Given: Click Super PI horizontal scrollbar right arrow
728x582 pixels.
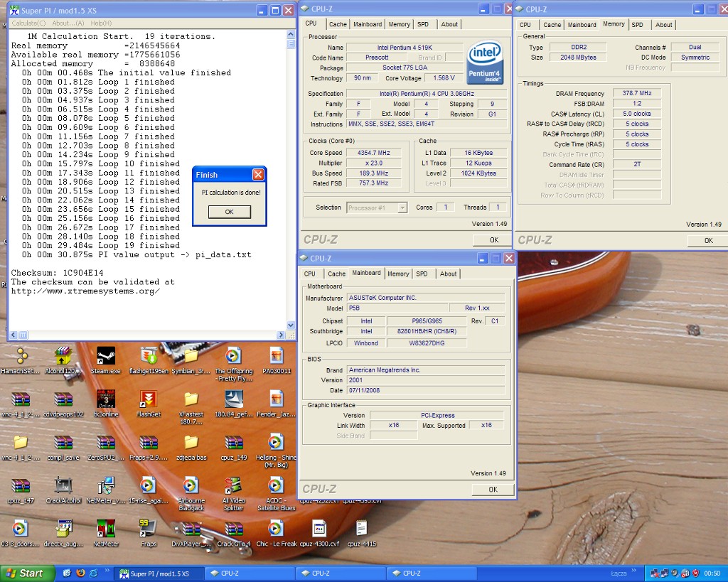Looking at the screenshot, I should tap(280, 335).
